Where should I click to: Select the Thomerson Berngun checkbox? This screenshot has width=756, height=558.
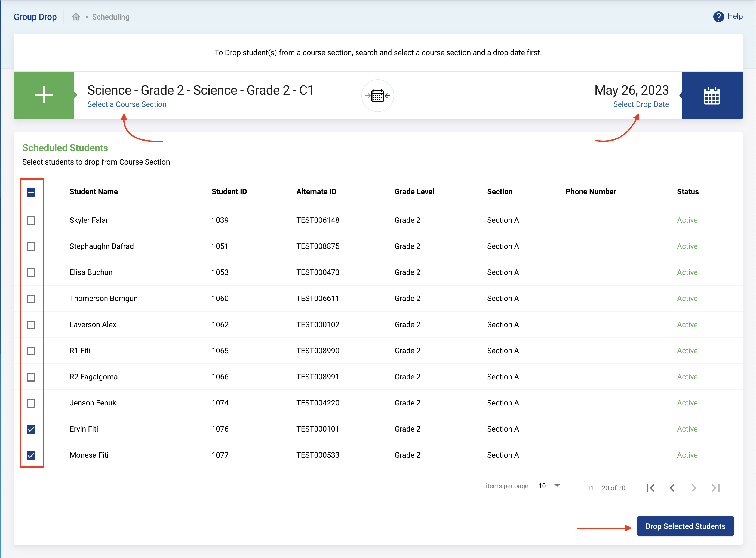31,299
